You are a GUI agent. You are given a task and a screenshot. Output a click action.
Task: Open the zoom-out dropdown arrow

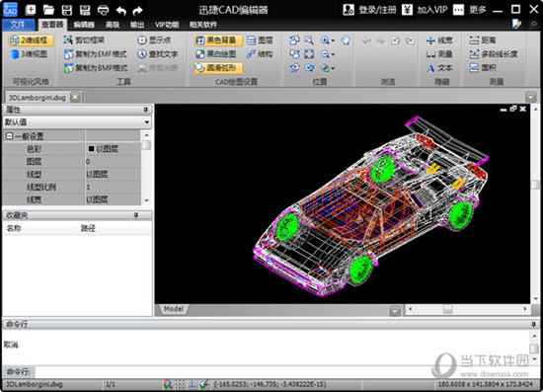coord(333,54)
